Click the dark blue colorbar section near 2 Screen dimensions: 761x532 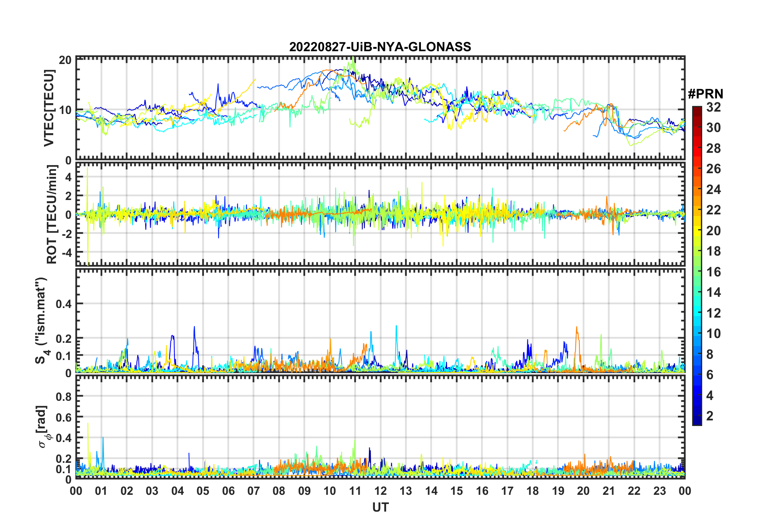[x=697, y=416]
